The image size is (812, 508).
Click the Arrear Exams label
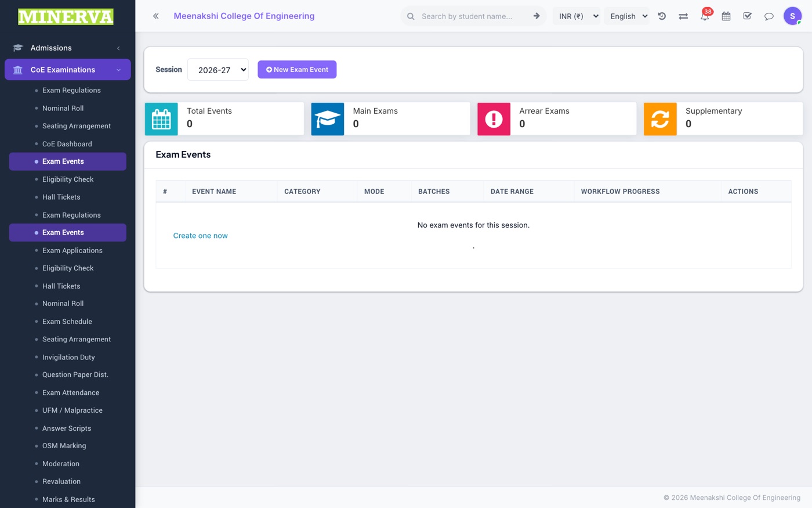(544, 111)
